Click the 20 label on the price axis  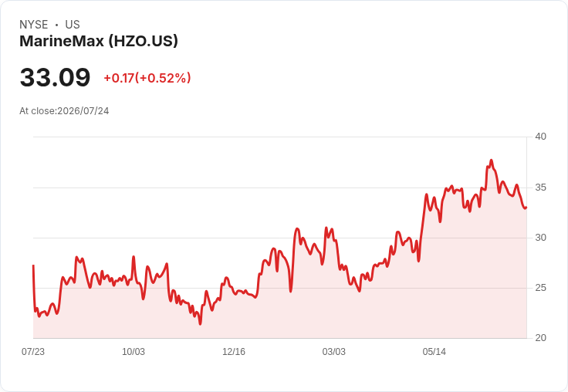tap(541, 338)
